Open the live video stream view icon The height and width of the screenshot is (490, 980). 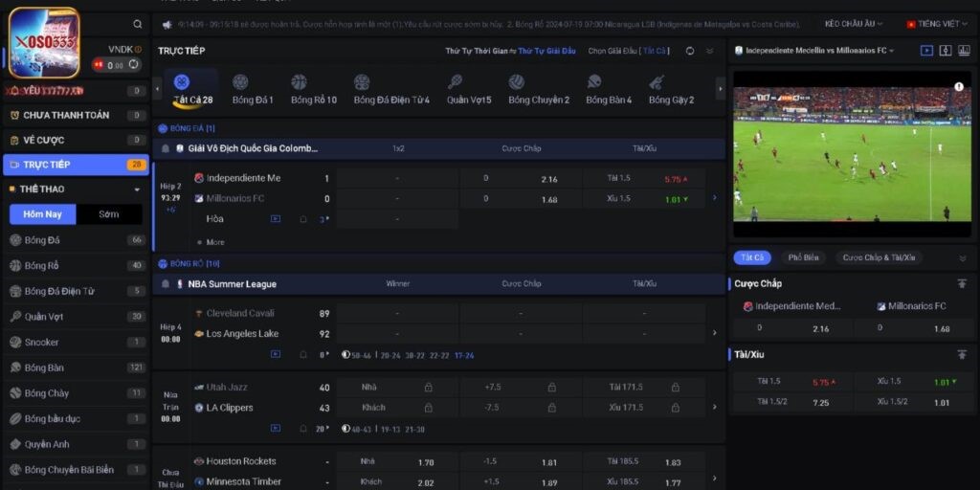926,50
